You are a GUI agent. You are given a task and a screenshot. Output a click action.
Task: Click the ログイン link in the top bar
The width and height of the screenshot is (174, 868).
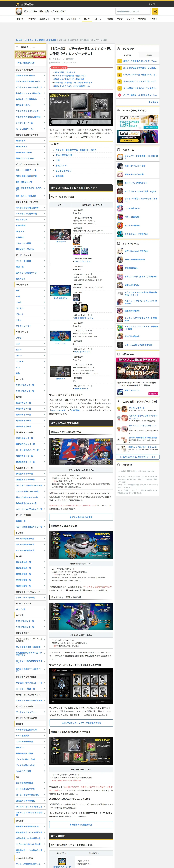coord(152,4)
